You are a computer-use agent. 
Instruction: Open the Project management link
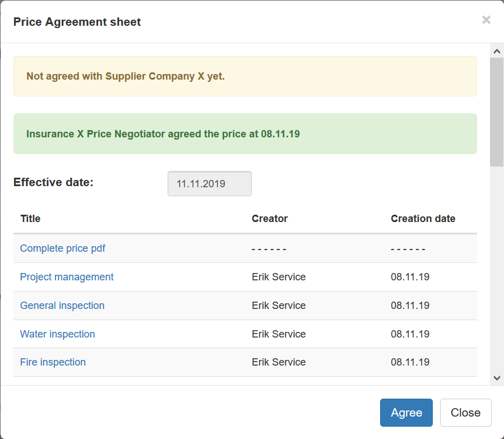pos(67,277)
